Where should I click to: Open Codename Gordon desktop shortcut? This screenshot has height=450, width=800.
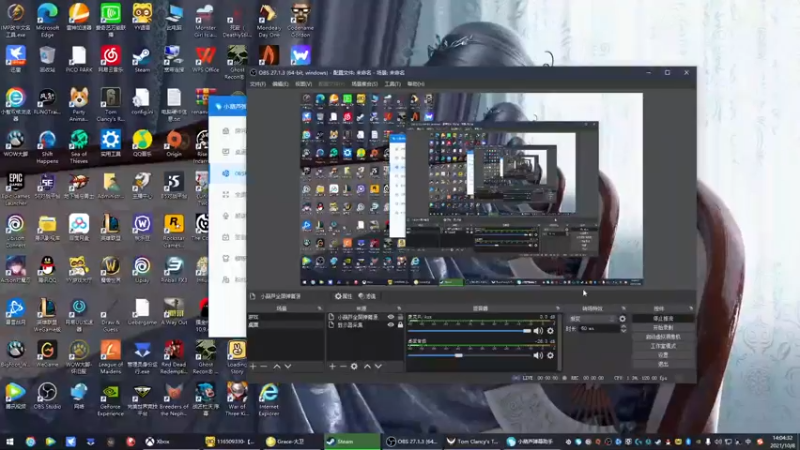300,19
